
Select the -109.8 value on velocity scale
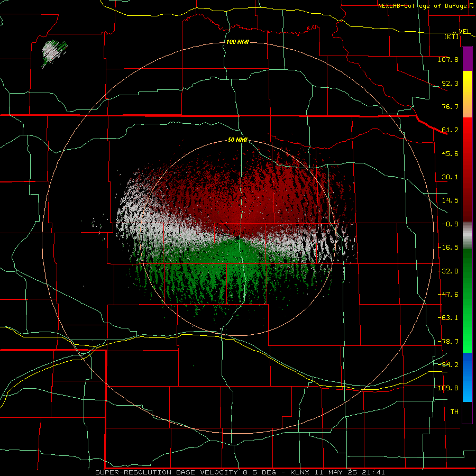click(x=446, y=388)
